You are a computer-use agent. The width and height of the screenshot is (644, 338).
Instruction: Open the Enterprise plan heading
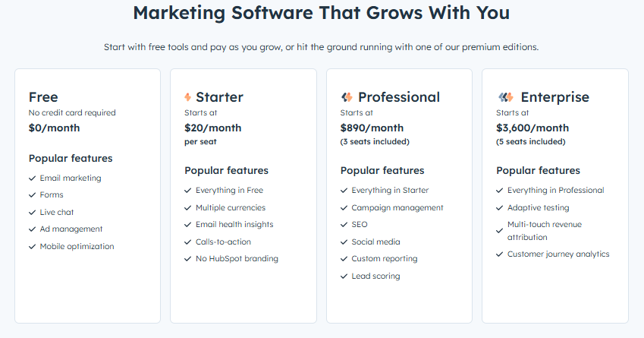pos(554,96)
